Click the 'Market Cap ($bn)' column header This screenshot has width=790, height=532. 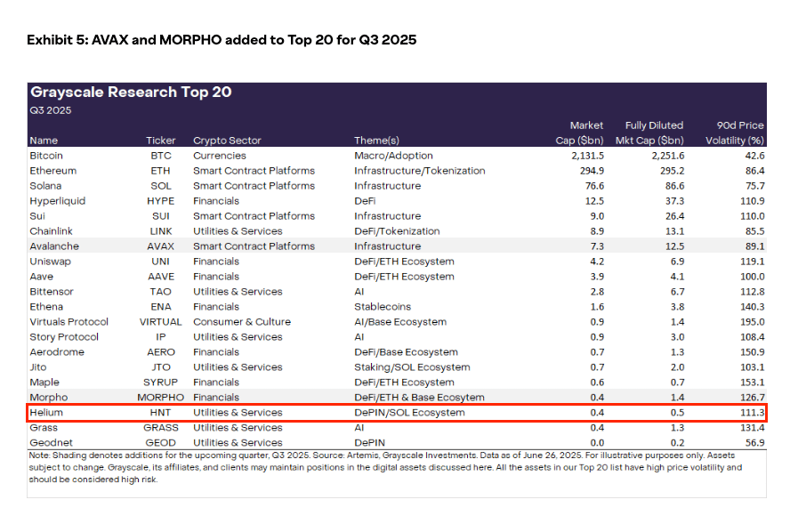[579, 133]
